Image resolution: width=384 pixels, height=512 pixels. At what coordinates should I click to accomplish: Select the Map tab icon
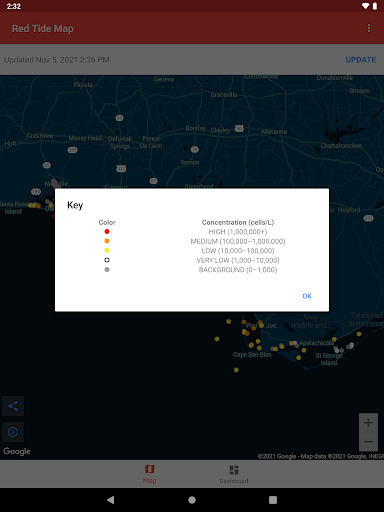click(x=150, y=469)
